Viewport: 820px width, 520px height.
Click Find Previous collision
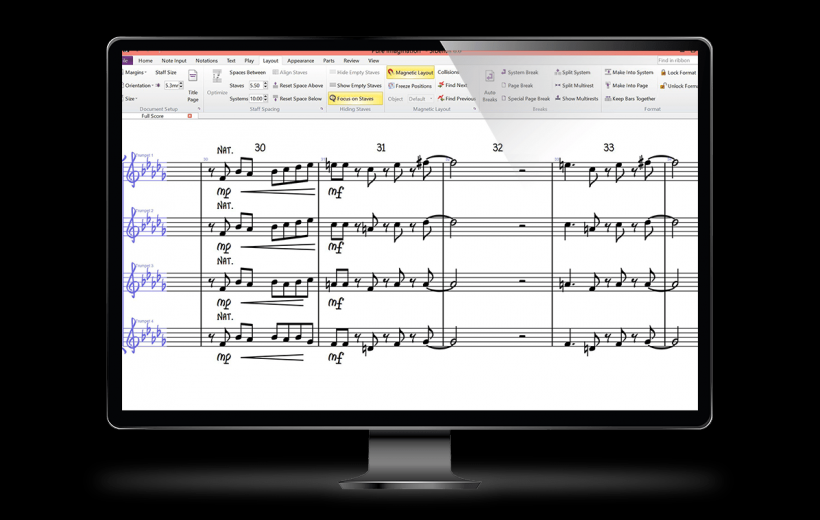[x=457, y=98]
